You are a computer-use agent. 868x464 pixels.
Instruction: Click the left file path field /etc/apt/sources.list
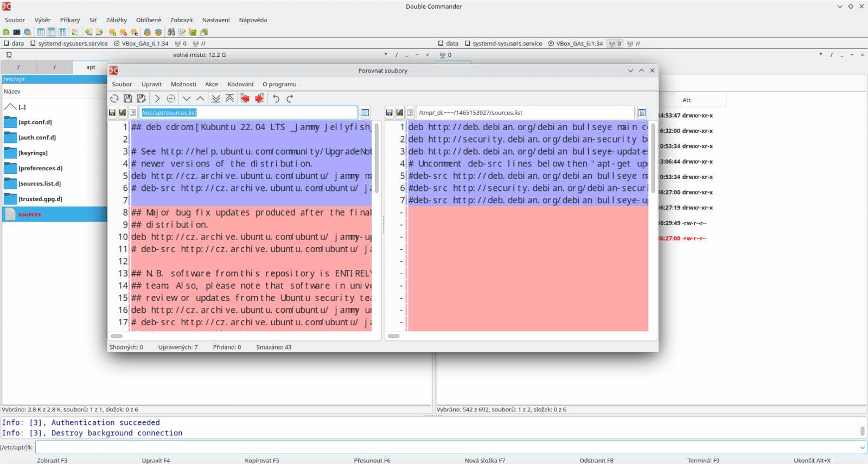tap(249, 113)
